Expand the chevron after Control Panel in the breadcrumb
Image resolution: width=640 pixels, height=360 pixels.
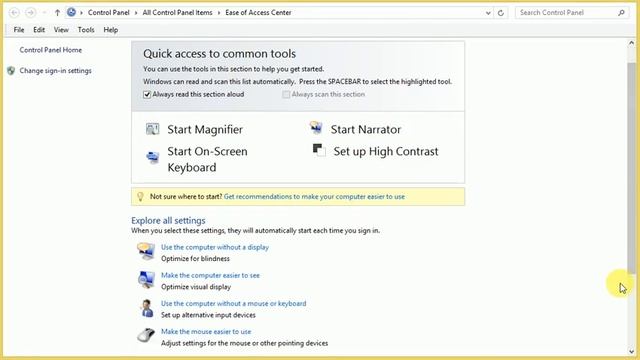136,13
